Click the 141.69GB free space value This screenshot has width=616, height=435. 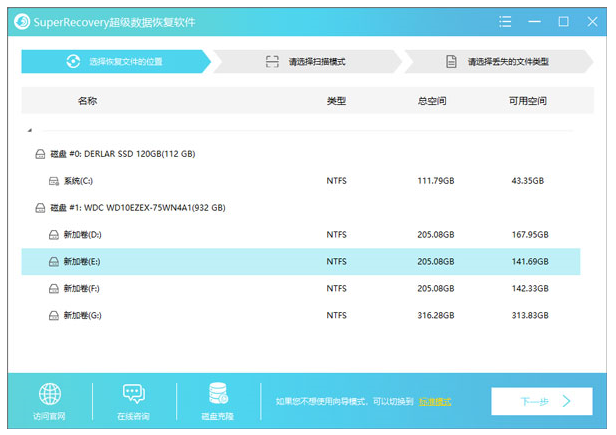pyautogui.click(x=530, y=262)
